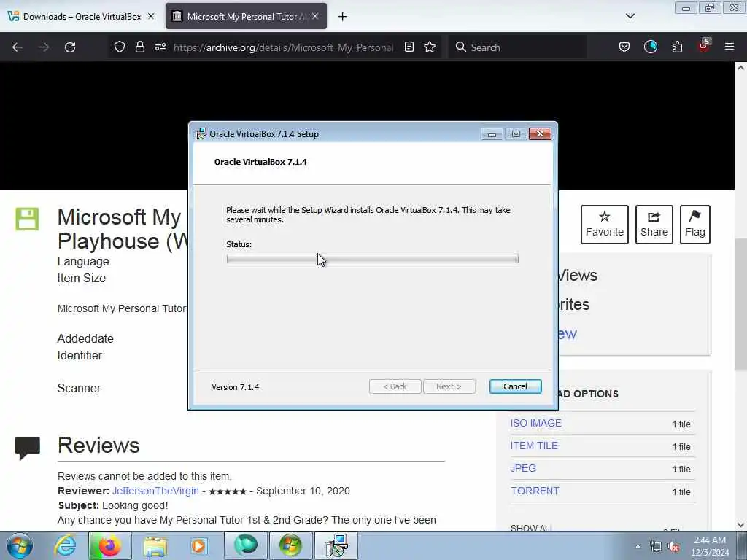Click the page vertical scrollbar thumb

click(x=740, y=305)
